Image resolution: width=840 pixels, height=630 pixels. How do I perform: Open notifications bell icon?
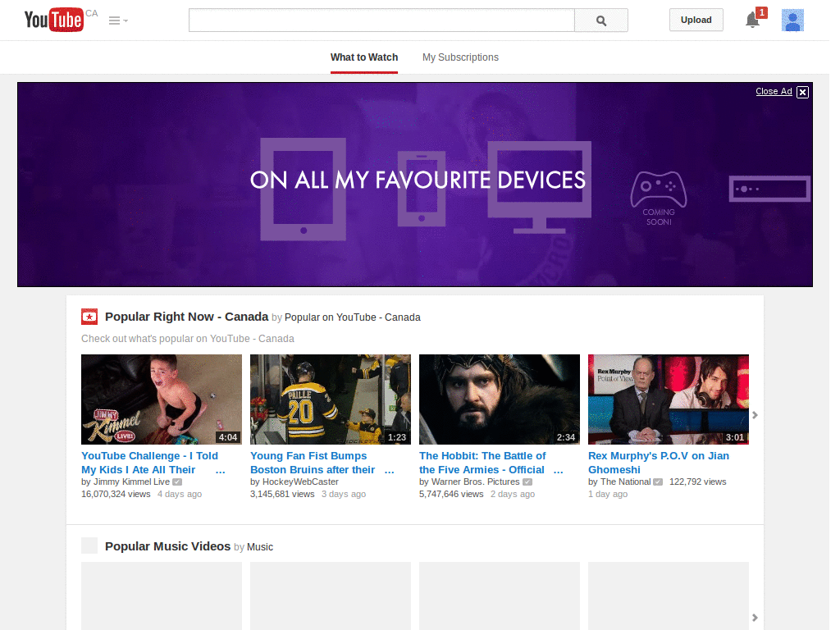tap(753, 20)
